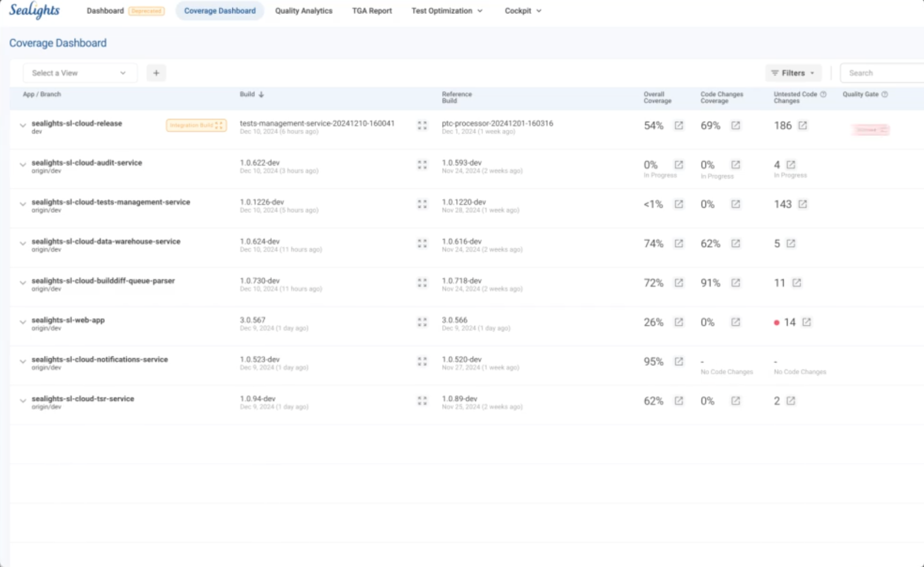924x567 pixels.
Task: Expand the sealights-sl-cloud-notifications-service row
Action: pyautogui.click(x=23, y=361)
